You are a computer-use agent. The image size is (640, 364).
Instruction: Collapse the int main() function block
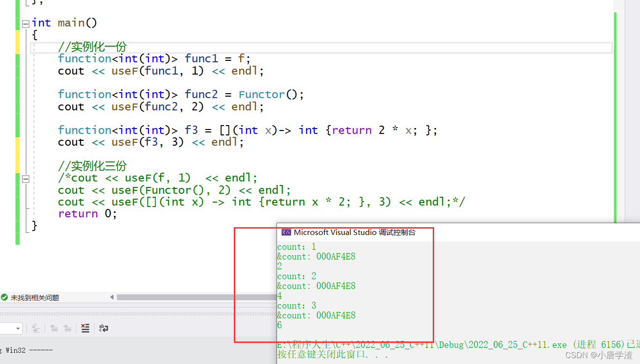(26, 23)
